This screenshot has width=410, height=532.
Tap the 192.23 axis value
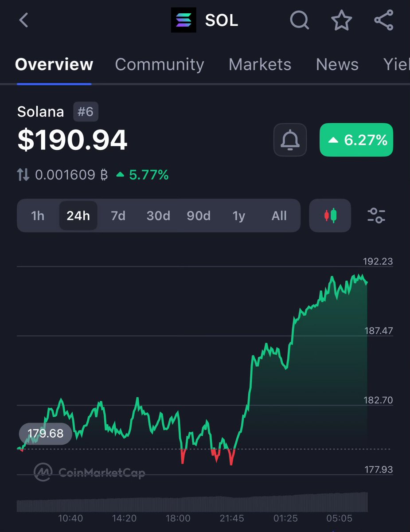coord(378,261)
